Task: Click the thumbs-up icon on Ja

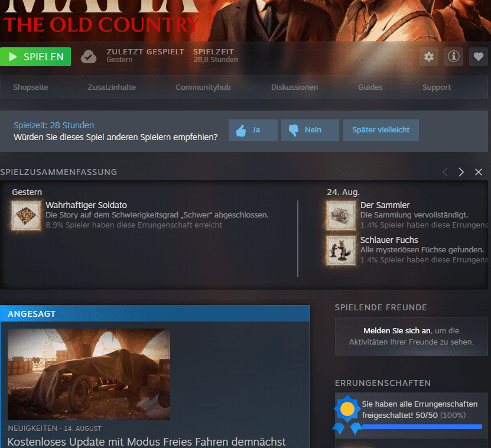Action: pyautogui.click(x=241, y=131)
